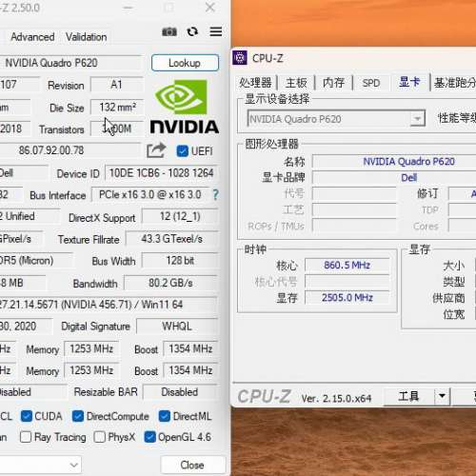Click the BIOS version 86.07.92.00.78 field

tap(69, 150)
